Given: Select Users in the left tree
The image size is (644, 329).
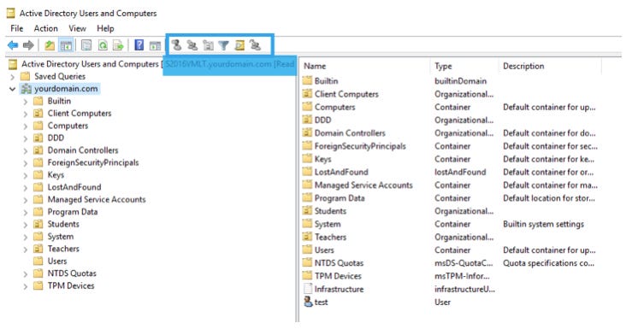Looking at the screenshot, I should (x=57, y=261).
